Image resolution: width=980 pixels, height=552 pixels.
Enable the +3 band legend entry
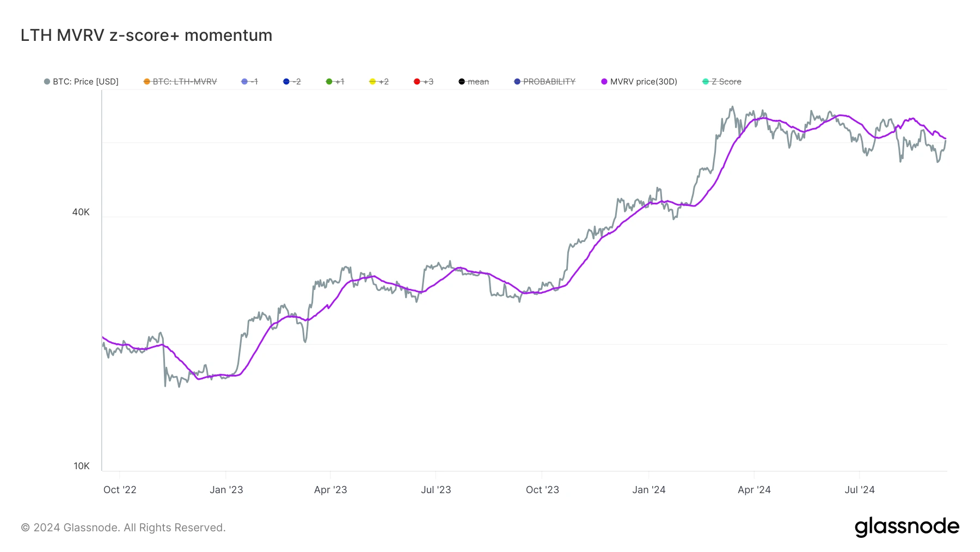(x=424, y=82)
